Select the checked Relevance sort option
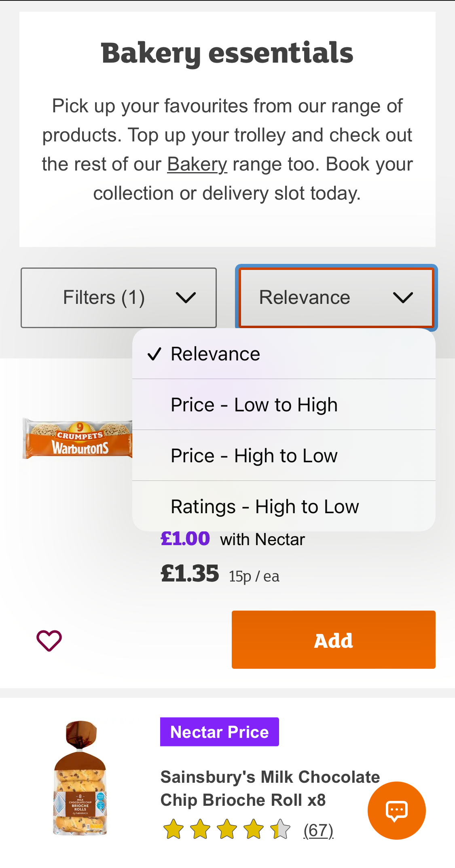455x868 pixels. (216, 354)
